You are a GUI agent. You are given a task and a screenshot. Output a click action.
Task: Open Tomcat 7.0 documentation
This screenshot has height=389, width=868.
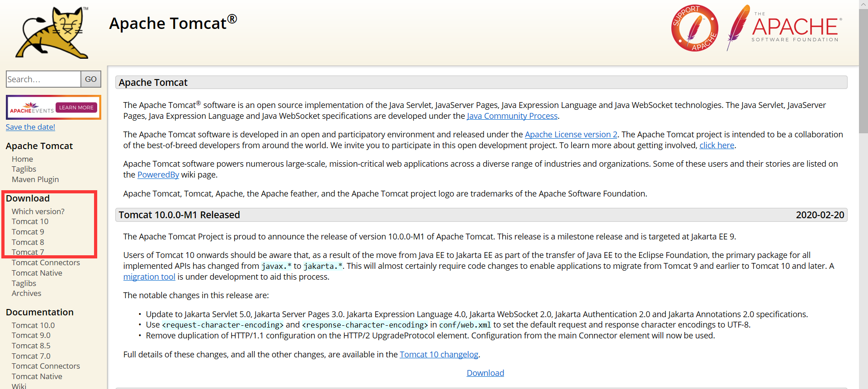(31, 356)
